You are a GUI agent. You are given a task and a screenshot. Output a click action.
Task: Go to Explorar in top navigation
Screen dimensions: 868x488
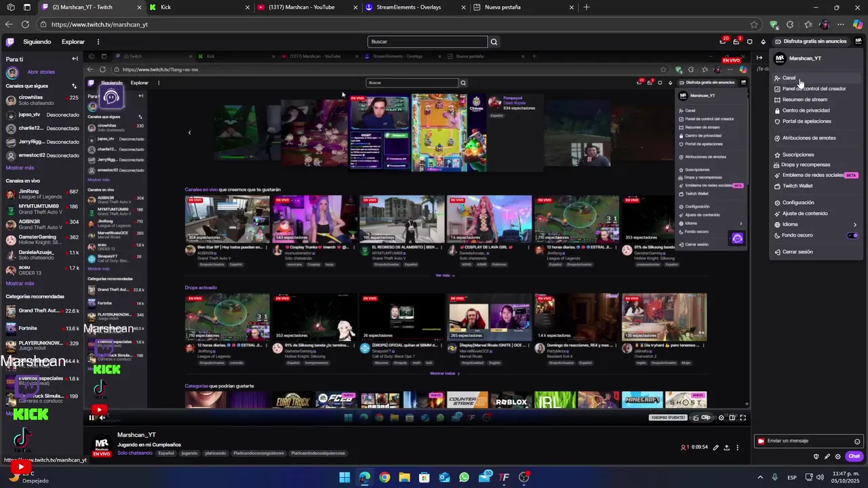coord(73,42)
